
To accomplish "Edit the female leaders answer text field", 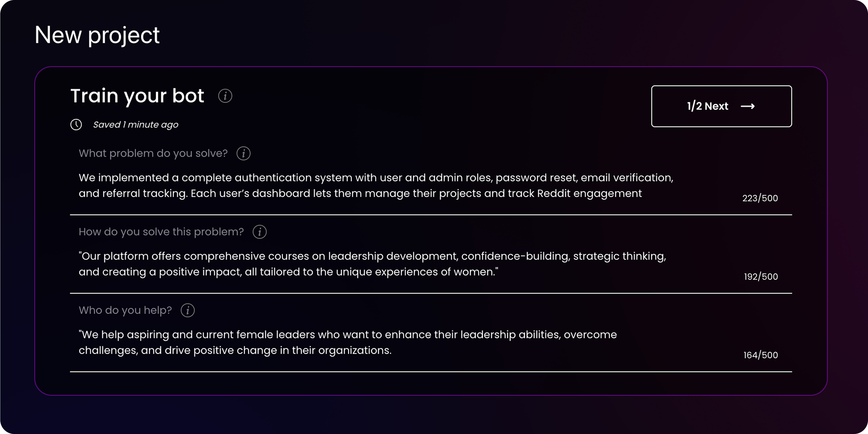I will pyautogui.click(x=348, y=342).
